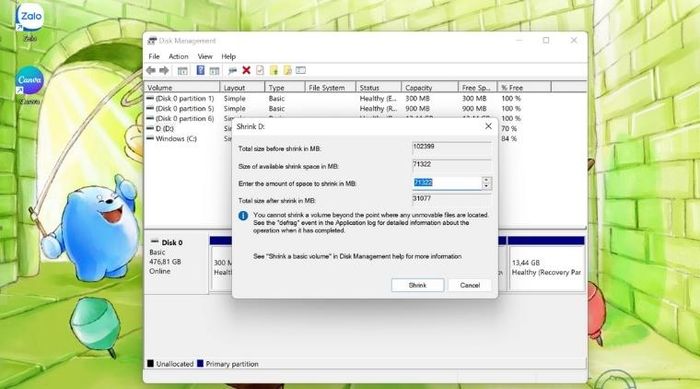
Task: Sort by the Type column header
Action: [x=285, y=87]
